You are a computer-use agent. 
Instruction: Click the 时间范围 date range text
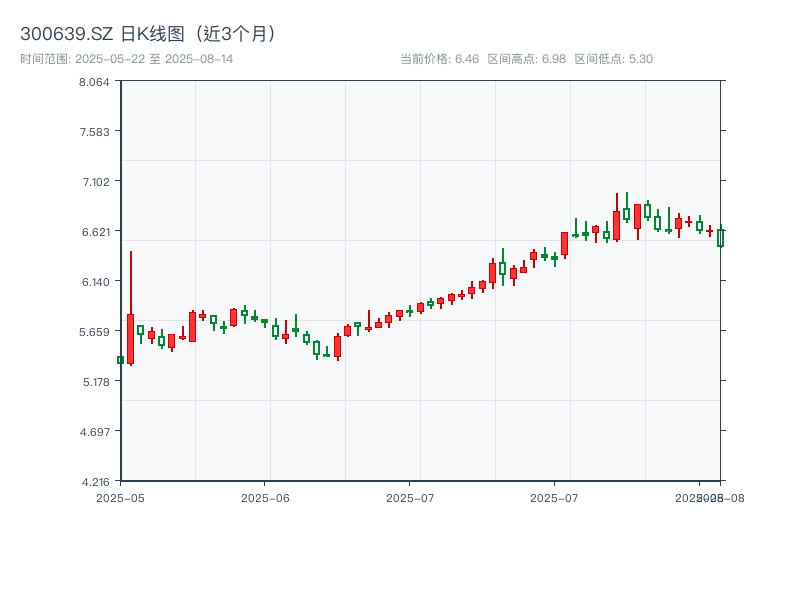[127, 59]
